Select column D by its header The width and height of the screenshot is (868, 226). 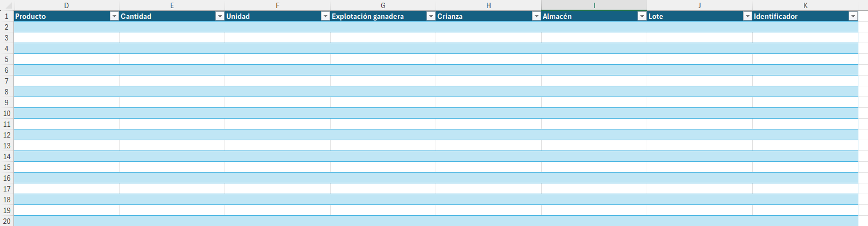tap(66, 5)
